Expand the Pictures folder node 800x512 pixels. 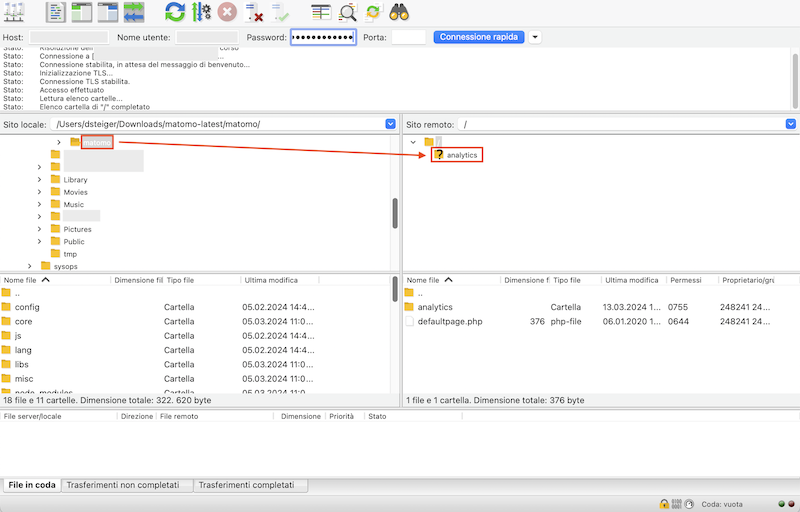(x=39, y=229)
